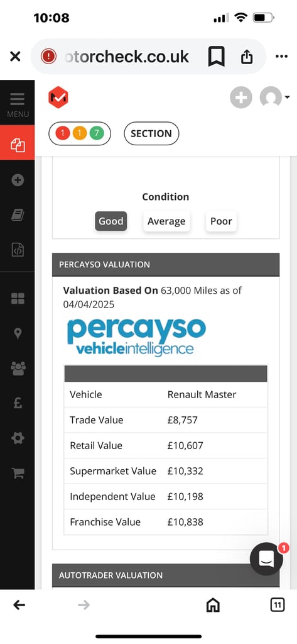Open the browser three-dots menu

click(x=281, y=56)
